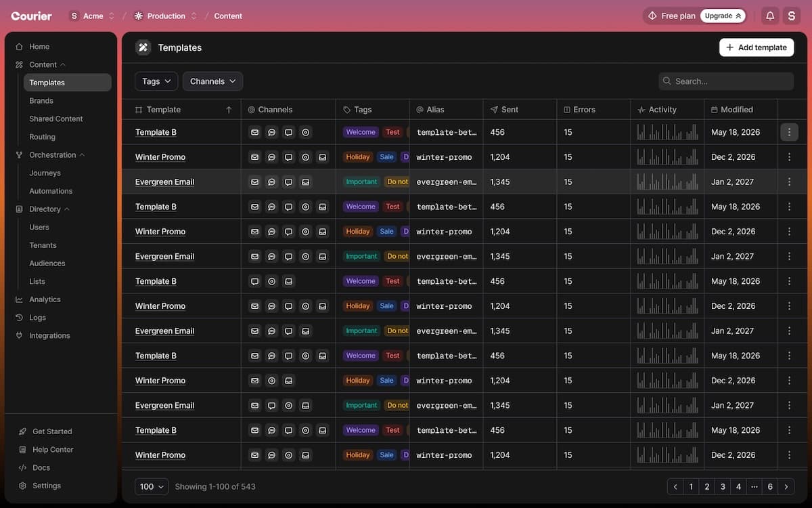Go to next page arrow
Image resolution: width=812 pixels, height=508 pixels.
(786, 486)
